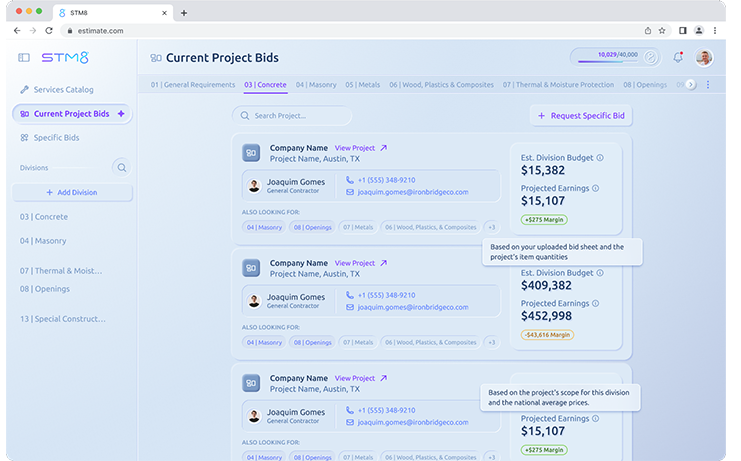Viewport: 741px width, 461px height.
Task: Click info icon beside first Est. Division Budget
Action: (x=600, y=158)
